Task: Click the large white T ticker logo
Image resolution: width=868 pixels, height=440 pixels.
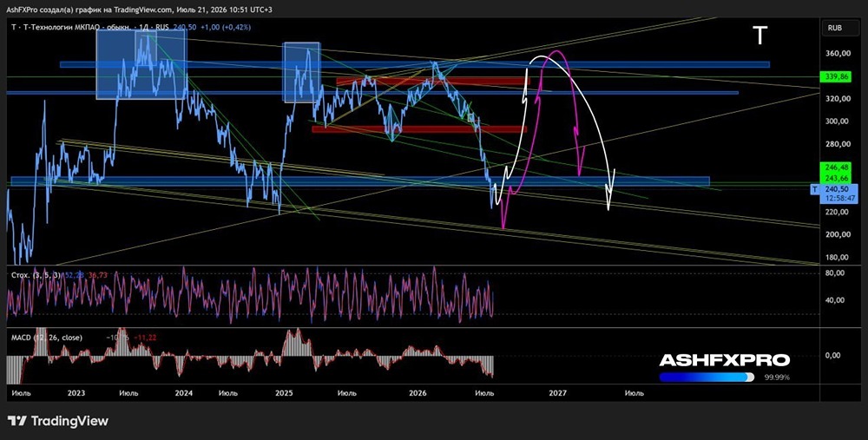Action: pyautogui.click(x=760, y=36)
